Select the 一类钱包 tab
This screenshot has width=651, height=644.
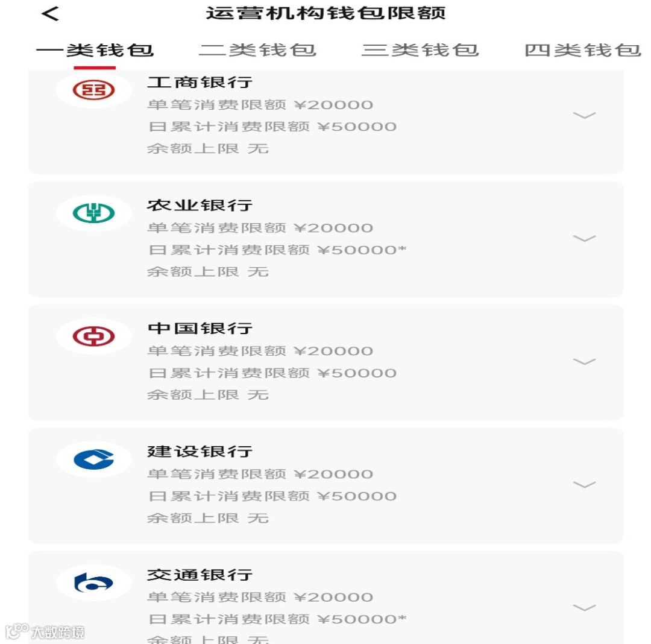[95, 50]
